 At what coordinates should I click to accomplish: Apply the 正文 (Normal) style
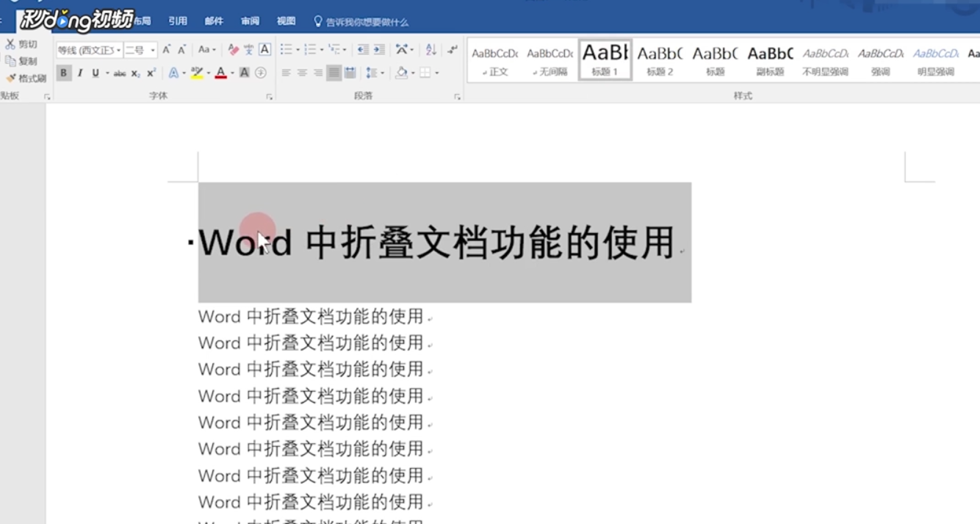495,60
